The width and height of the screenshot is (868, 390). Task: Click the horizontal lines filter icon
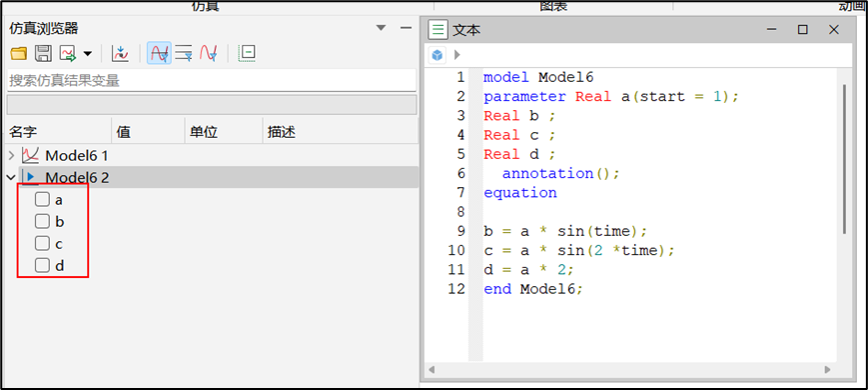tap(184, 53)
